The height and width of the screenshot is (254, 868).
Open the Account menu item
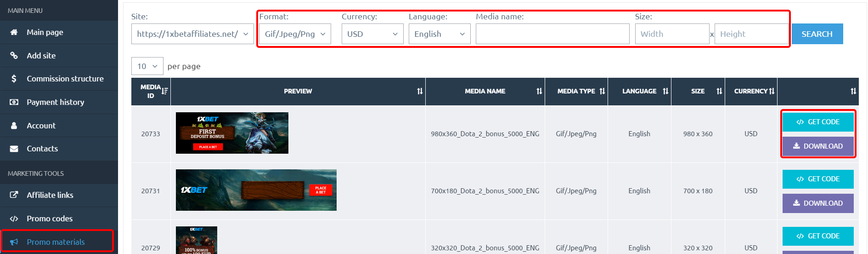pyautogui.click(x=59, y=126)
